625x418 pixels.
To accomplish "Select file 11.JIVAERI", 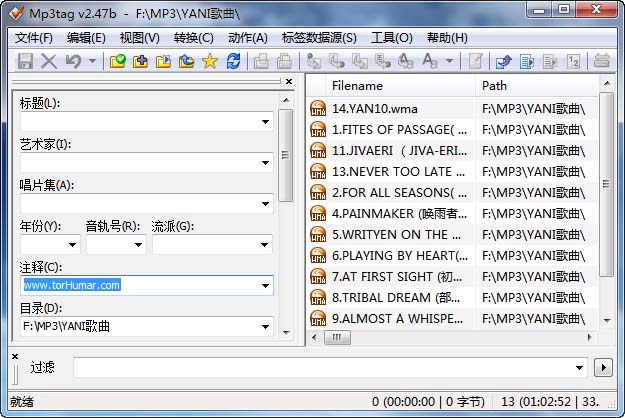I will (399, 151).
